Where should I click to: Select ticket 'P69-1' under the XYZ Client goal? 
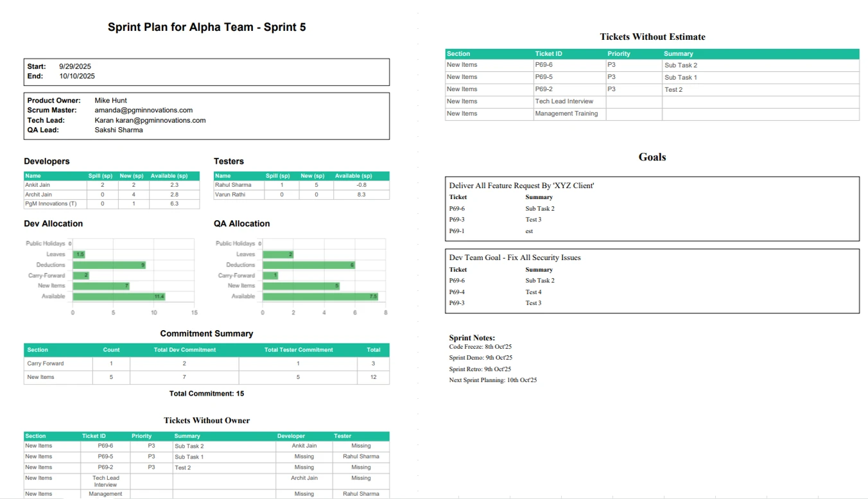click(456, 231)
